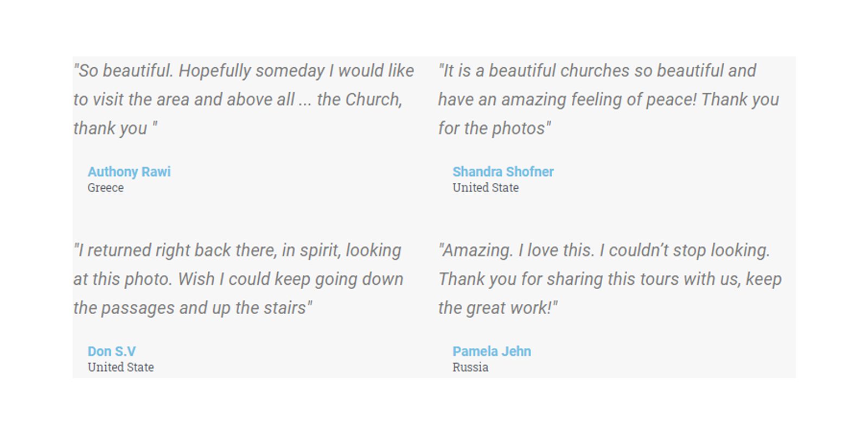This screenshot has width=868, height=434.
Task: Click "Greece" under Authony Rawi
Action: [106, 188]
